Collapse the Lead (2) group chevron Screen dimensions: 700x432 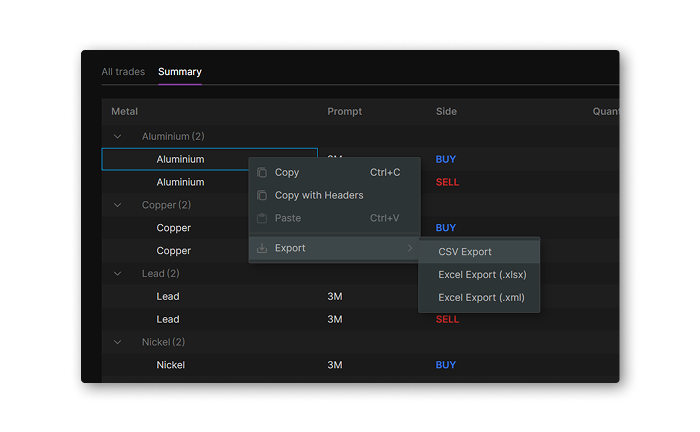point(118,273)
